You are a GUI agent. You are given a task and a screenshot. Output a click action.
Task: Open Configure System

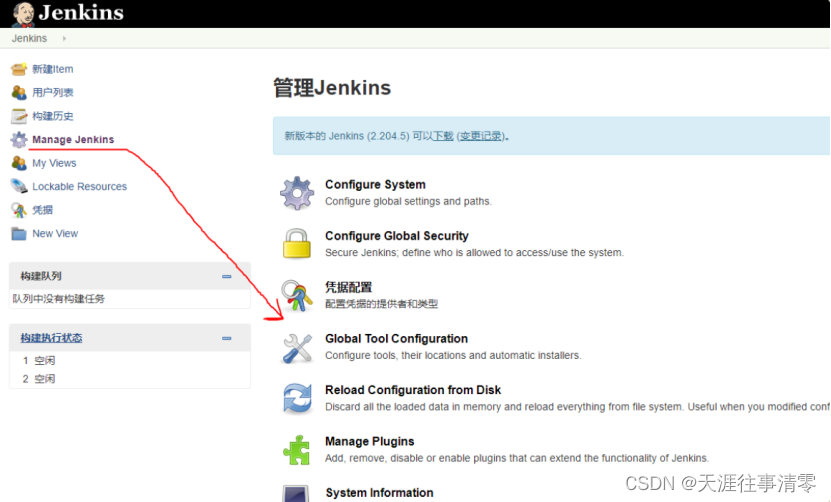click(x=375, y=184)
